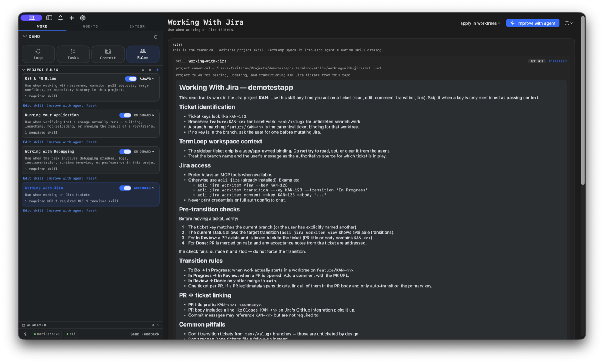Switch to the AGENTS tab

[x=90, y=26]
